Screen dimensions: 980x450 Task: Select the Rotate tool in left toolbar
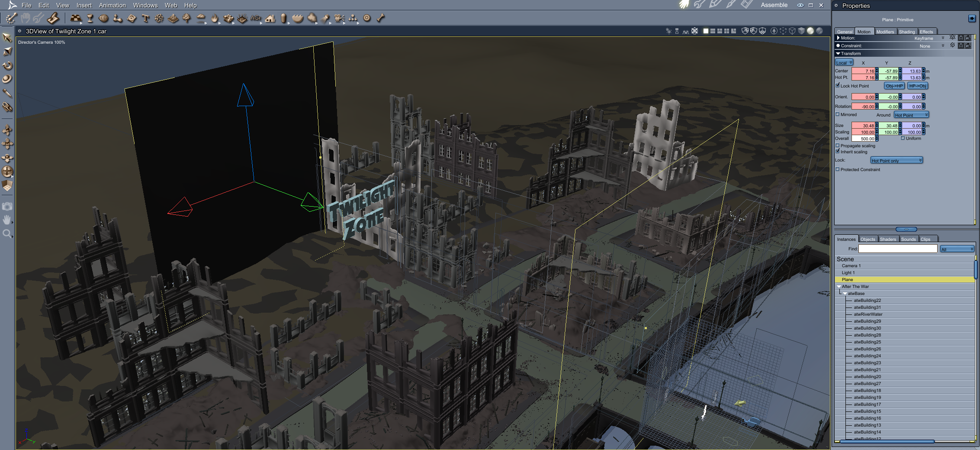[x=7, y=65]
